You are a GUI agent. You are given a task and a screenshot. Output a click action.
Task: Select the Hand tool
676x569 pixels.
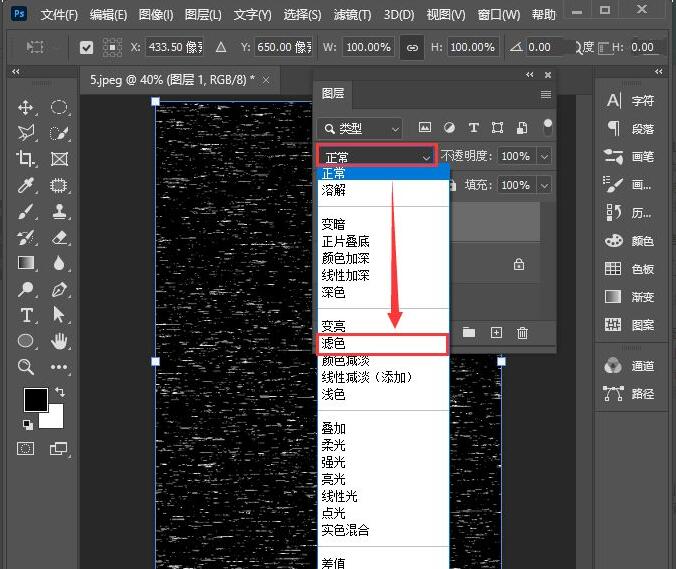click(59, 341)
